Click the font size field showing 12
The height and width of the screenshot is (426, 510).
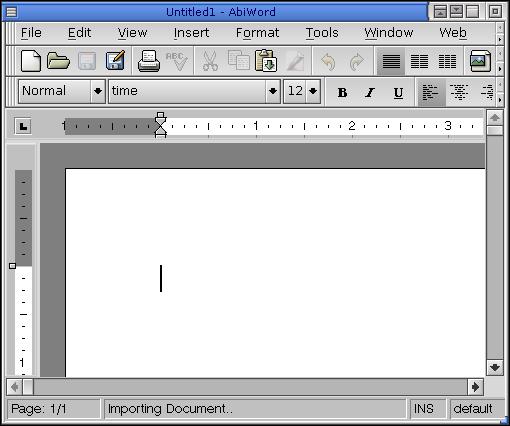[295, 91]
